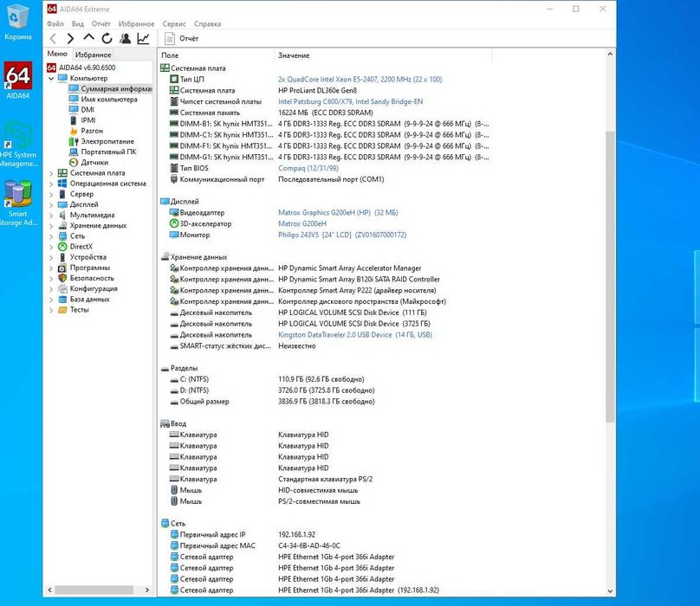
Task: Expand the Сеть tree node
Action: pyautogui.click(x=51, y=236)
